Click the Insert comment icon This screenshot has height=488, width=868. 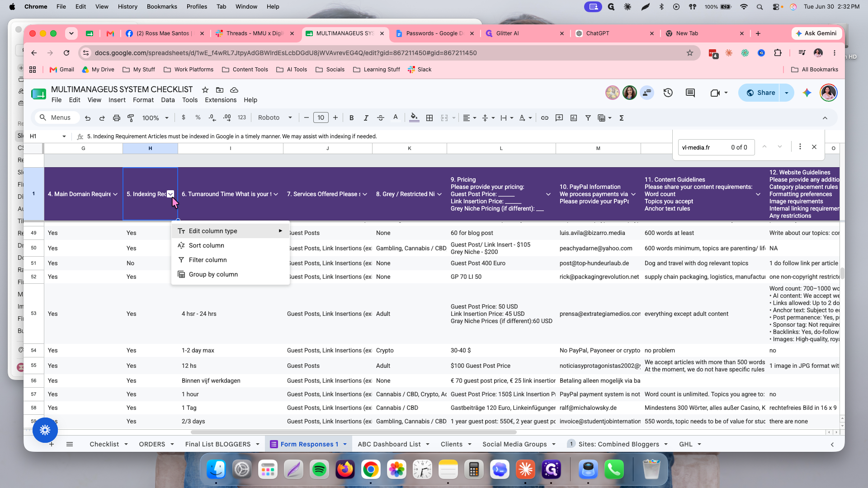click(x=559, y=118)
